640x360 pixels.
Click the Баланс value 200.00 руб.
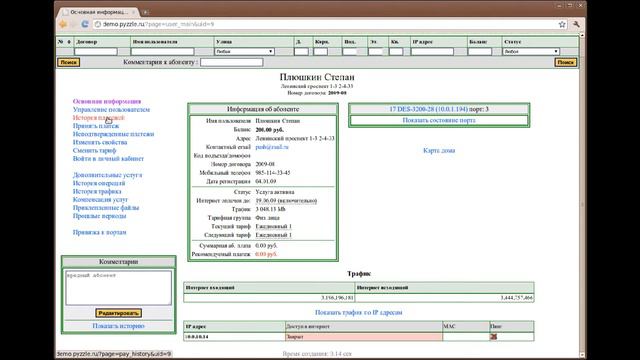pyautogui.click(x=269, y=130)
